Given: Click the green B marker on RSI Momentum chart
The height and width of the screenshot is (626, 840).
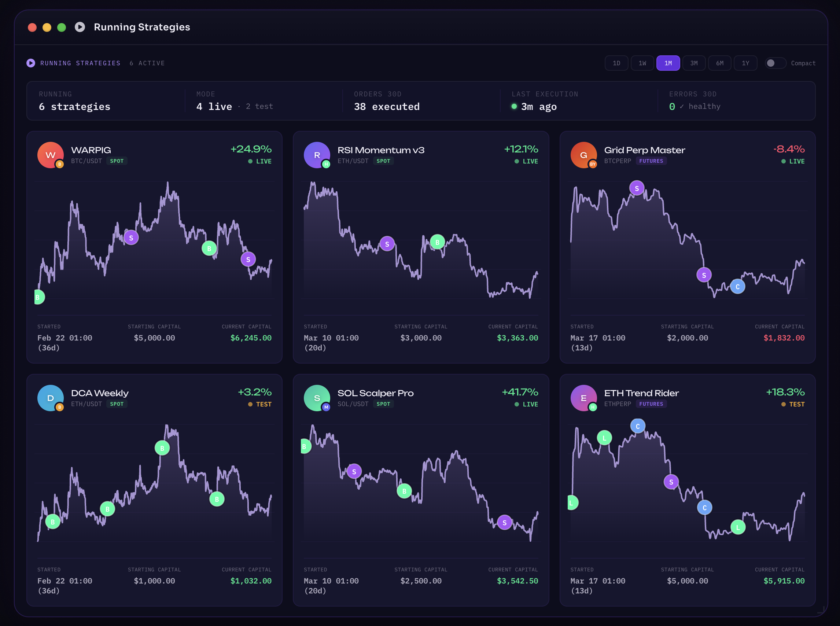Looking at the screenshot, I should coord(437,242).
